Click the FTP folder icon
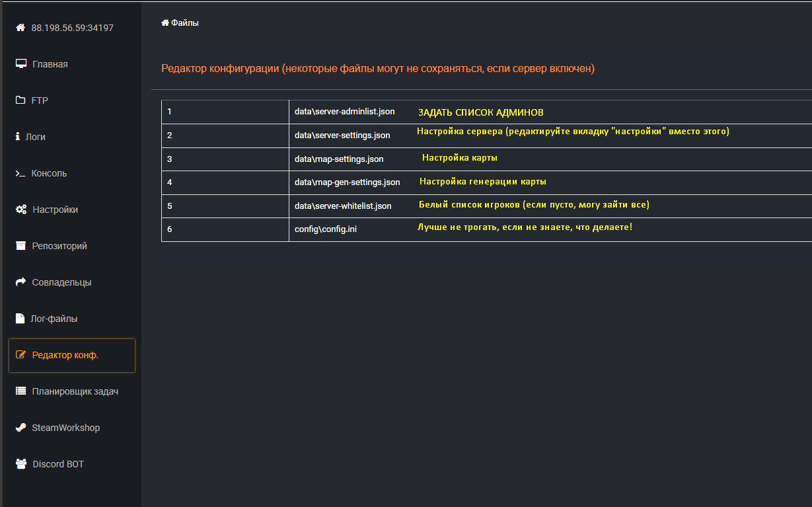Viewport: 812px width, 507px height. 20,100
